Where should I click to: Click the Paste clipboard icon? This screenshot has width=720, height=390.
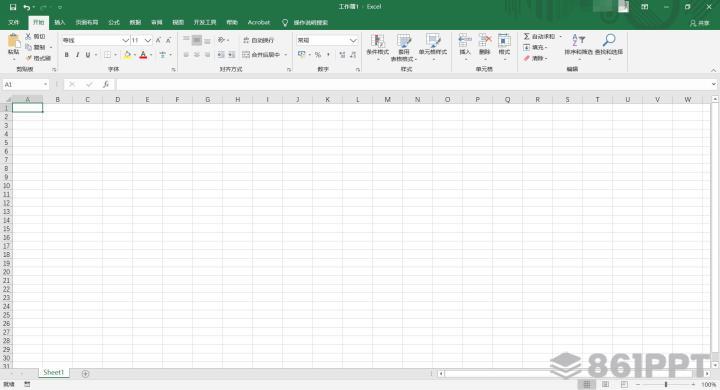click(14, 41)
